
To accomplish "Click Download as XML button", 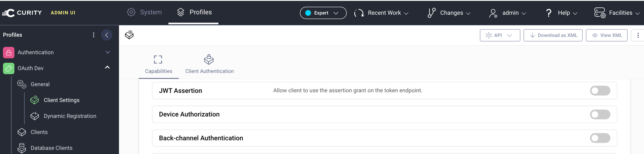I will 553,35.
